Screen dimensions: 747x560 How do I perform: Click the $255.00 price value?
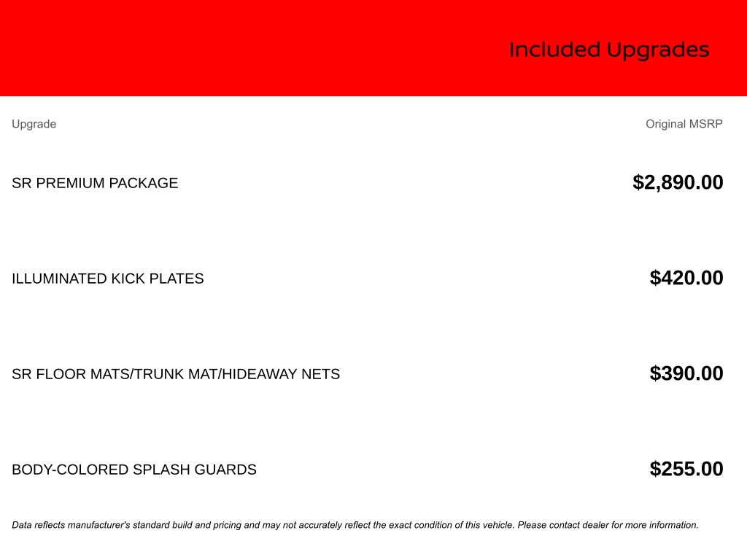click(686, 469)
